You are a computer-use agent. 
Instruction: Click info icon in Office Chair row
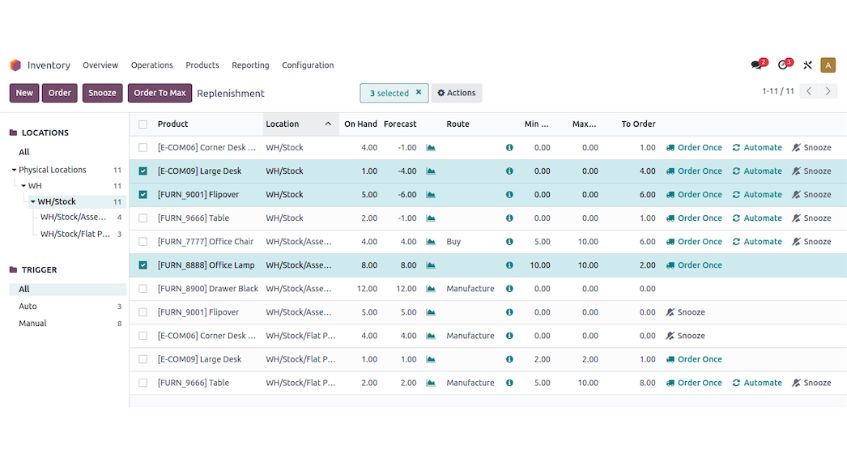[x=509, y=242]
